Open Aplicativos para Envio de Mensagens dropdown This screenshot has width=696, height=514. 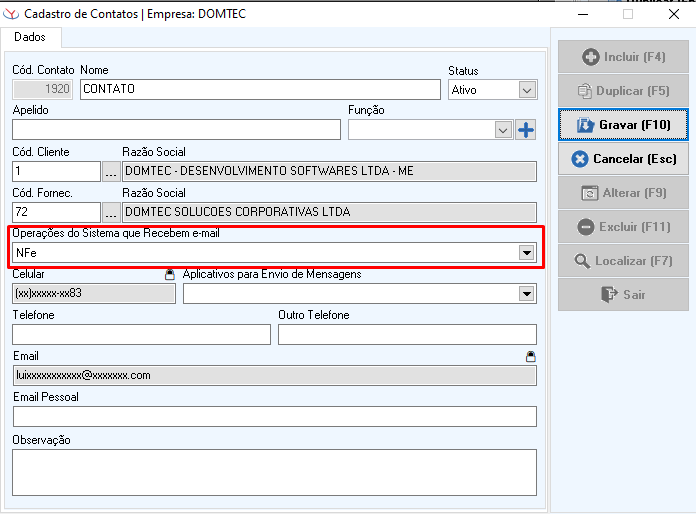click(527, 294)
